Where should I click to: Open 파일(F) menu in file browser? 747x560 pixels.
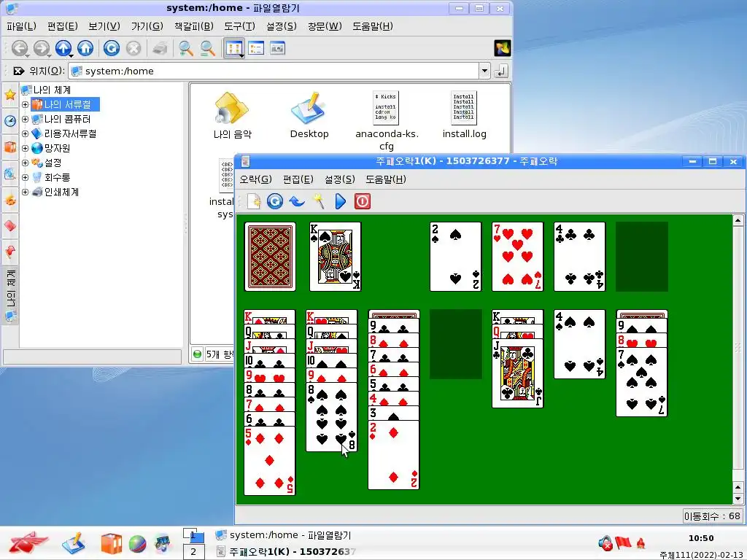[x=21, y=26]
